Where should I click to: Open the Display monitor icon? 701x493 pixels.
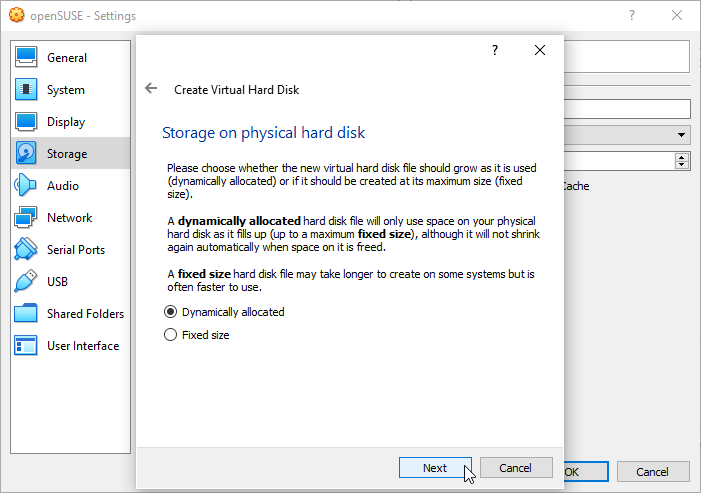click(27, 122)
